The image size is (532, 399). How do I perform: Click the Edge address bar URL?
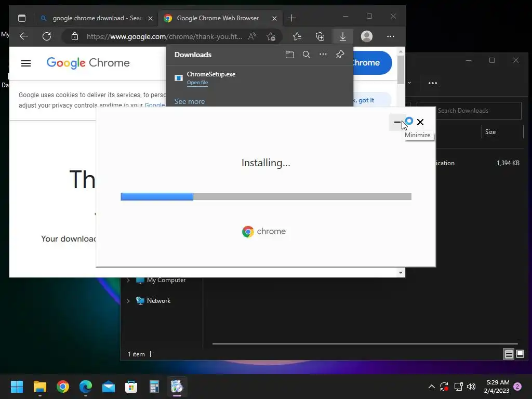165,36
